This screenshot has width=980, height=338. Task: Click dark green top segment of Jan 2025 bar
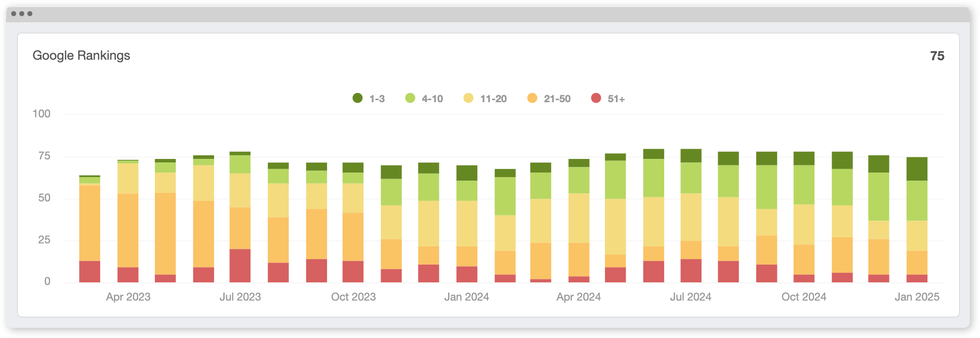(x=917, y=168)
